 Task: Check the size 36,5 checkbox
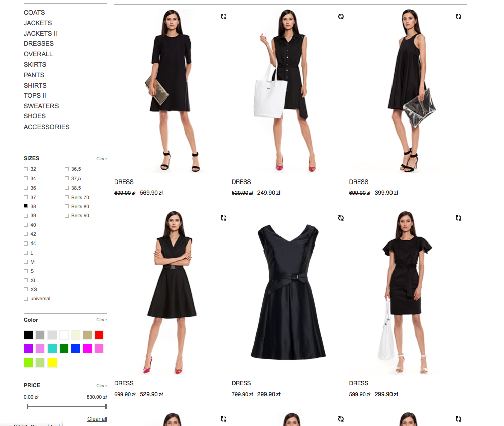(67, 169)
